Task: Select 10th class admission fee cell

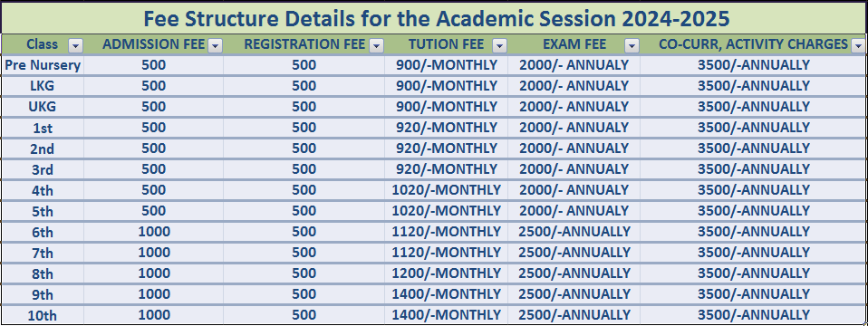Action: click(x=154, y=314)
